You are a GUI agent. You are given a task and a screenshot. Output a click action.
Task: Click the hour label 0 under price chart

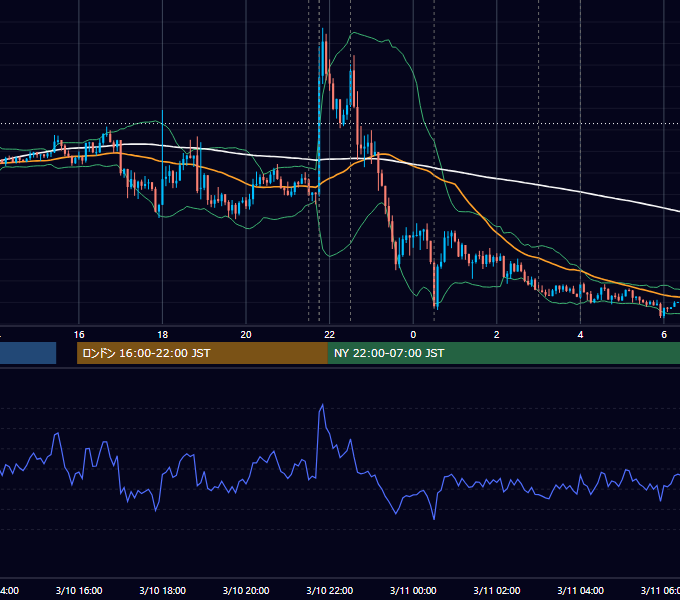click(x=413, y=335)
